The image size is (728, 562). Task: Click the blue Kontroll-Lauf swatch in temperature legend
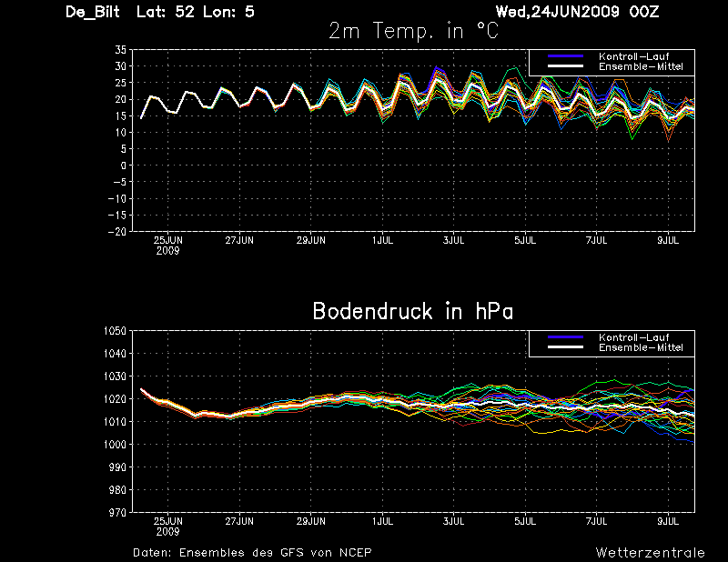[565, 55]
